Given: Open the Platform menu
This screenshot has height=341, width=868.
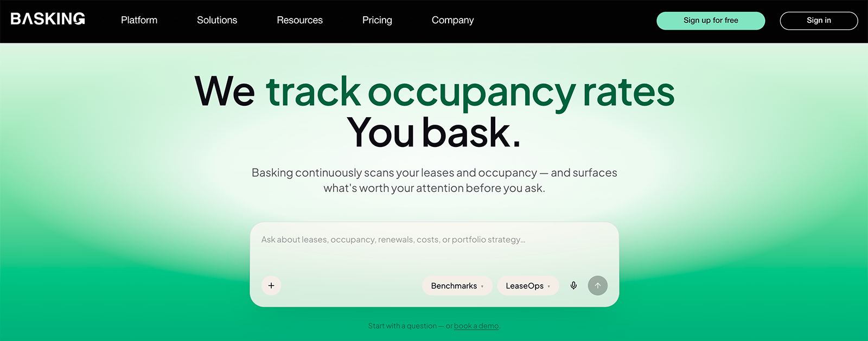Looking at the screenshot, I should 139,20.
